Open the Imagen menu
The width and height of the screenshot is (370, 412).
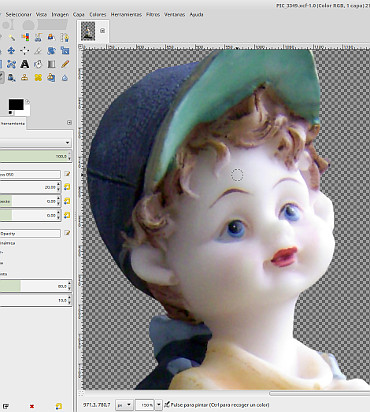[x=60, y=14]
